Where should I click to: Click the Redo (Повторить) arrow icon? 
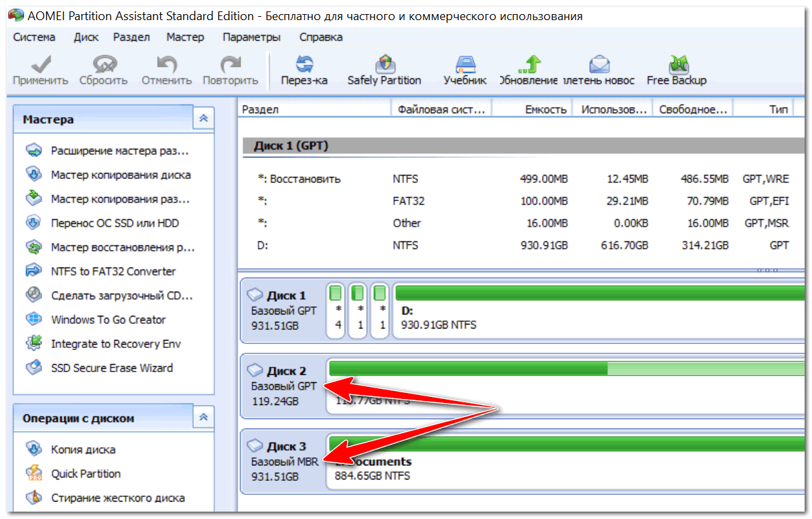pos(230,65)
